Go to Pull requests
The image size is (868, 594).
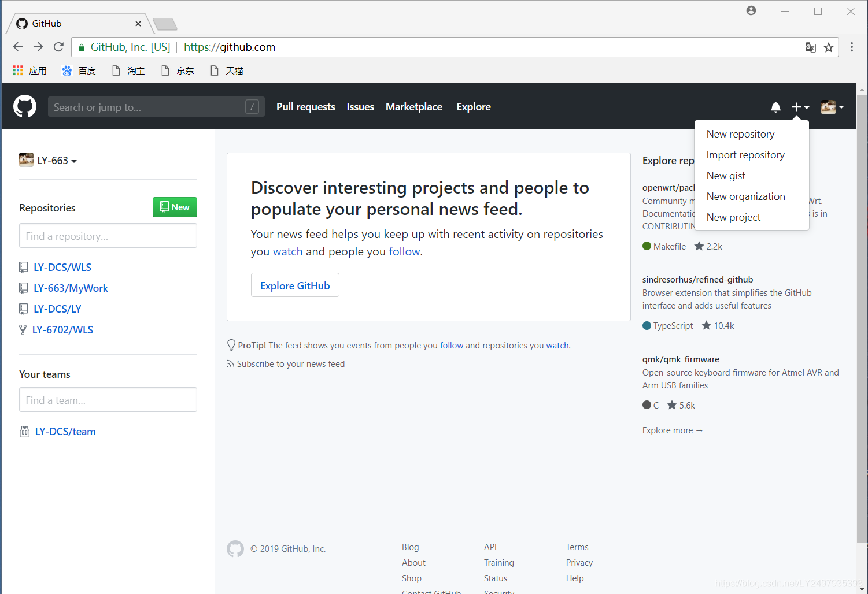[306, 107]
